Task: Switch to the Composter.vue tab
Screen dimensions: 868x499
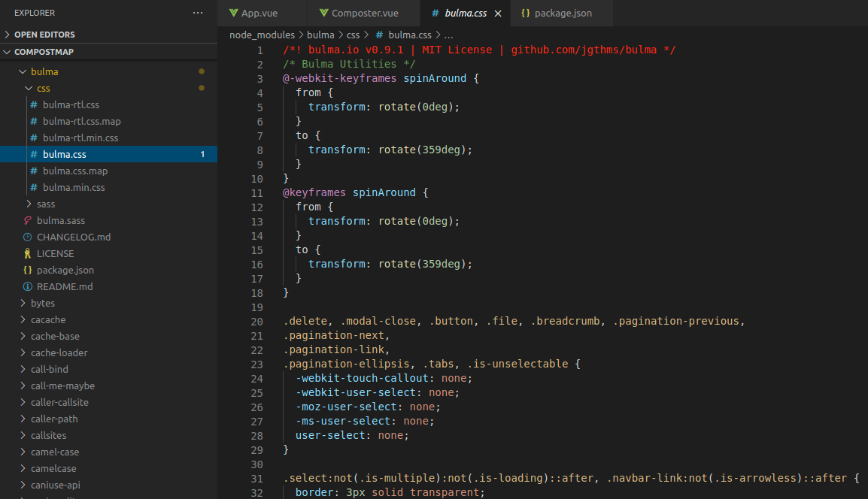Action: point(364,14)
